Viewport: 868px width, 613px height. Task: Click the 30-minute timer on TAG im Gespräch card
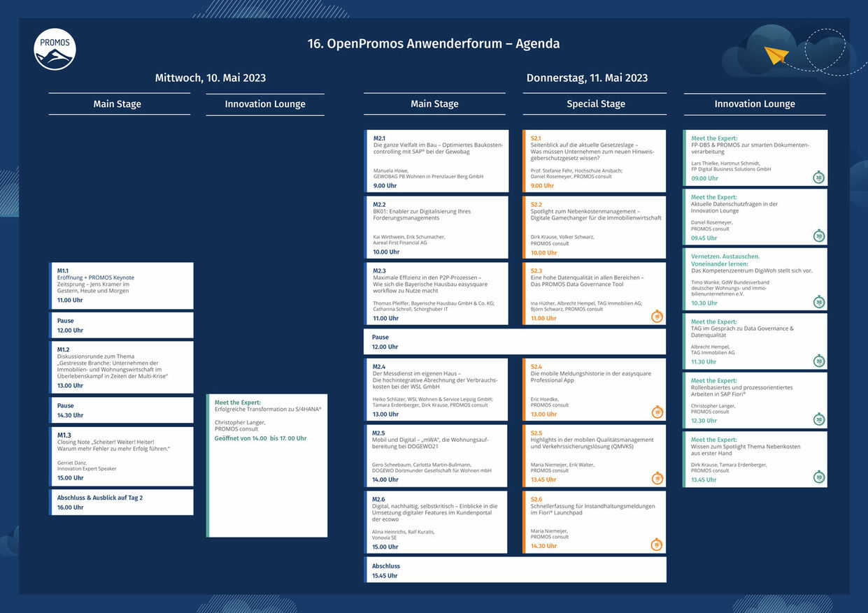pyautogui.click(x=818, y=361)
